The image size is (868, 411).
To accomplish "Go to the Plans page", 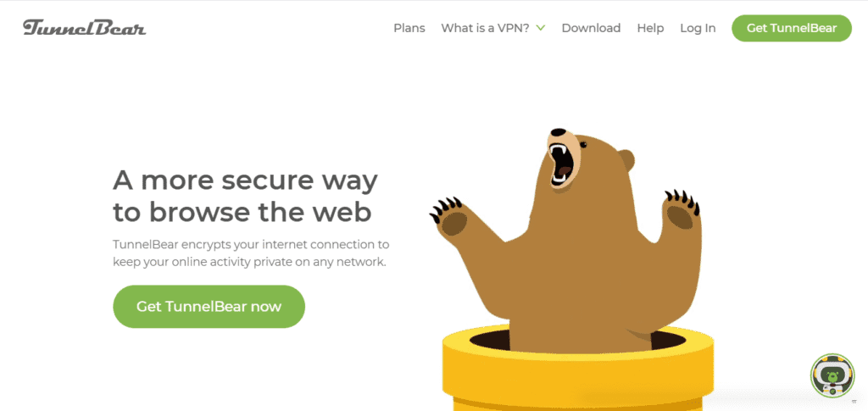I will [409, 28].
